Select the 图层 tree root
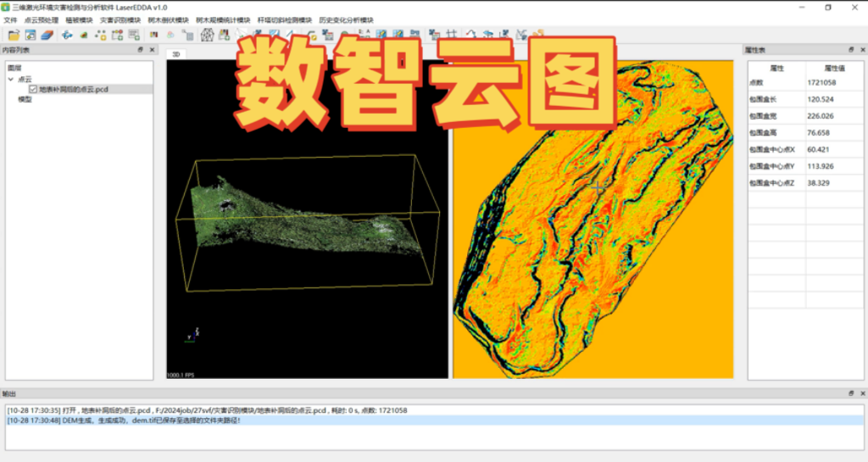This screenshot has width=868, height=462. tap(14, 68)
